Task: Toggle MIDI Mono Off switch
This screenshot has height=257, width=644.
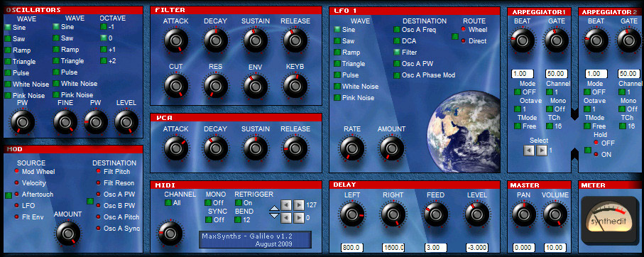Action: point(208,203)
